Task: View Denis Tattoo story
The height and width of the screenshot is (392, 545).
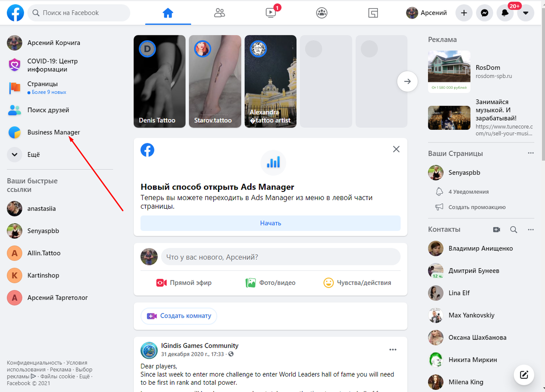Action: pyautogui.click(x=159, y=82)
